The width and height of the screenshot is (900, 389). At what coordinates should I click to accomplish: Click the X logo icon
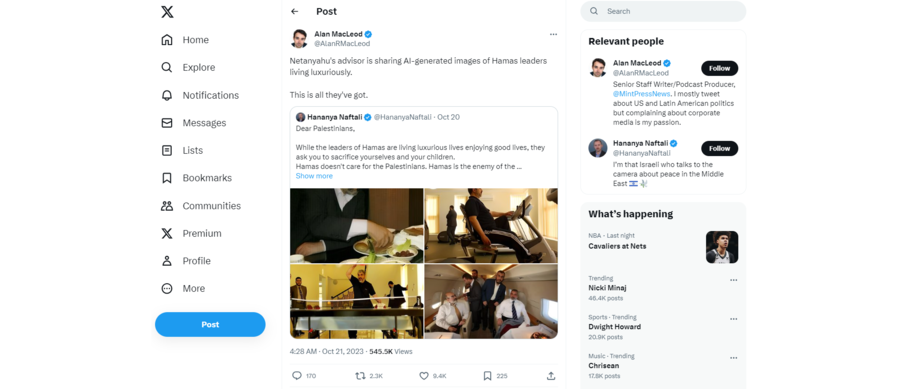(x=167, y=11)
